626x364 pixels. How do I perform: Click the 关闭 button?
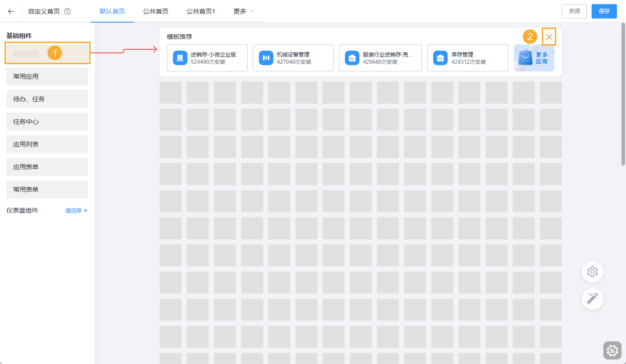click(x=574, y=11)
